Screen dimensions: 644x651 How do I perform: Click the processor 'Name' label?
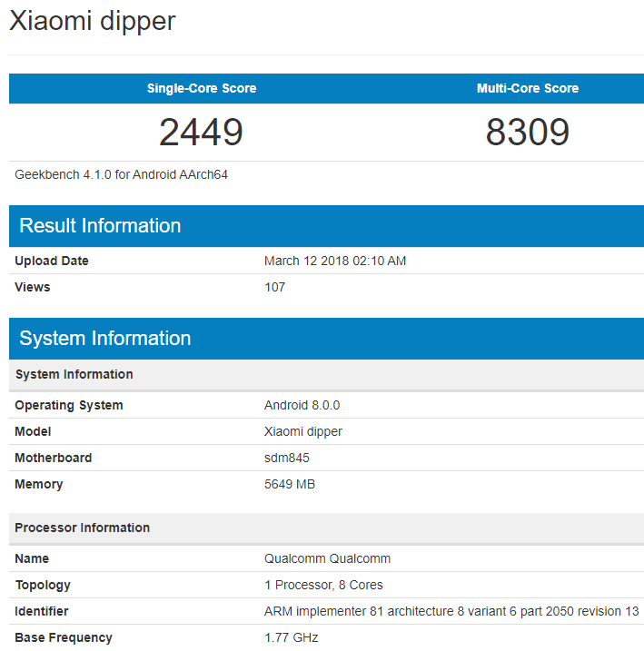[32, 558]
